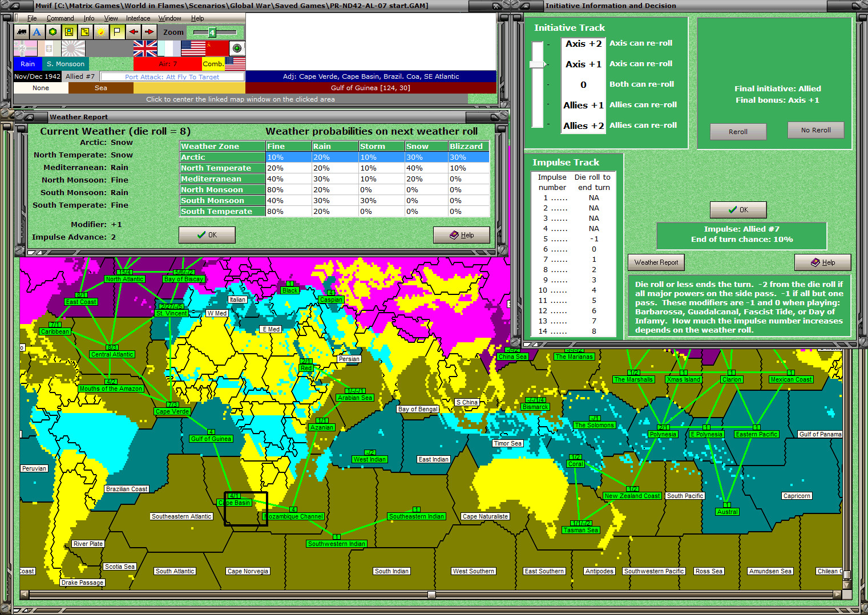Click the map's vertical scrollbar down arrow
The width and height of the screenshot is (868, 615).
pos(847,585)
